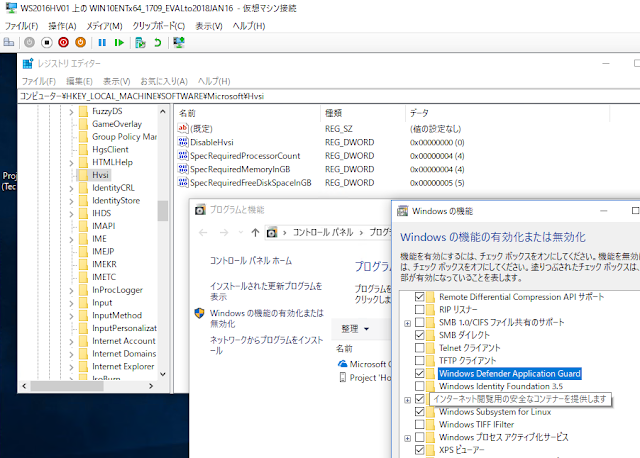
Task: Open Registry Editor お気に入り(A) menu
Action: [x=164, y=81]
